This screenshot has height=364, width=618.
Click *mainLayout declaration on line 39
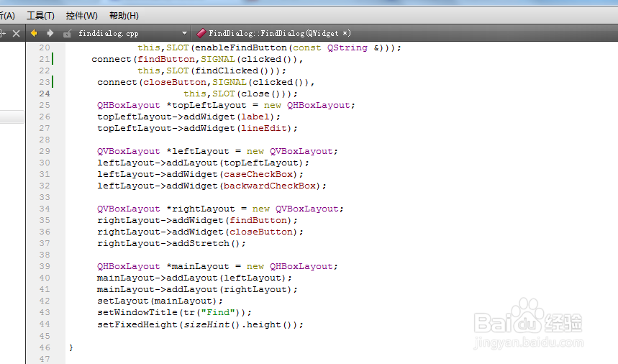(197, 266)
